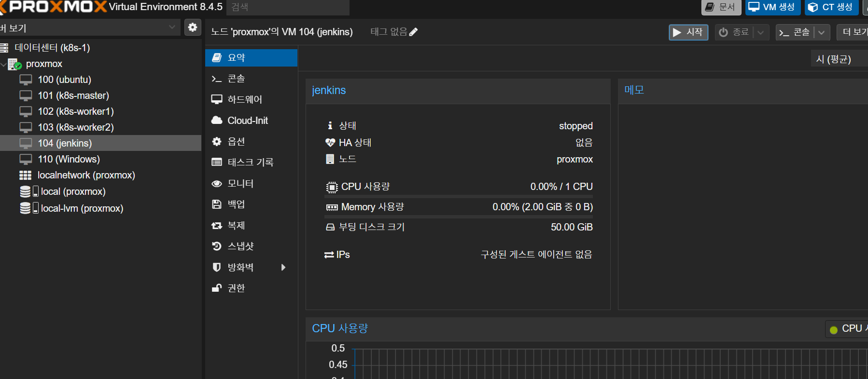Select local (proxmox) storage
The height and width of the screenshot is (379, 868).
point(73,191)
